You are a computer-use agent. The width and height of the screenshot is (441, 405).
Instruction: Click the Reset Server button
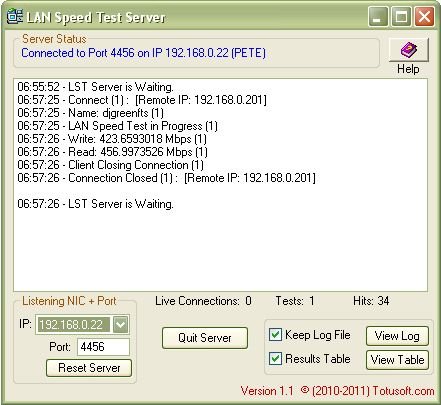point(89,368)
